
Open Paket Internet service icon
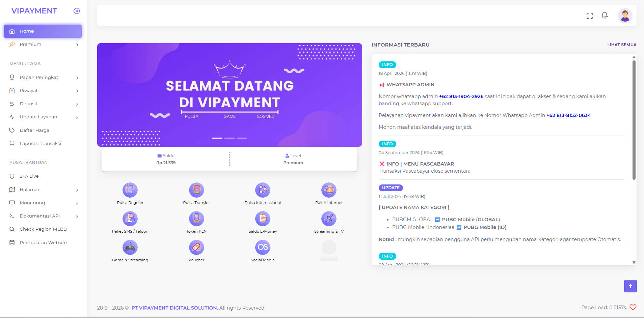pyautogui.click(x=329, y=190)
